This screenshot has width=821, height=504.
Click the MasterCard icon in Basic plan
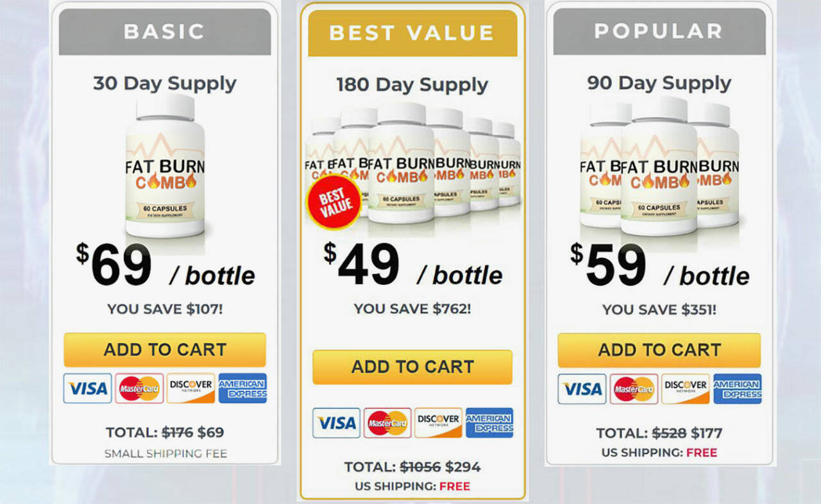click(x=139, y=389)
